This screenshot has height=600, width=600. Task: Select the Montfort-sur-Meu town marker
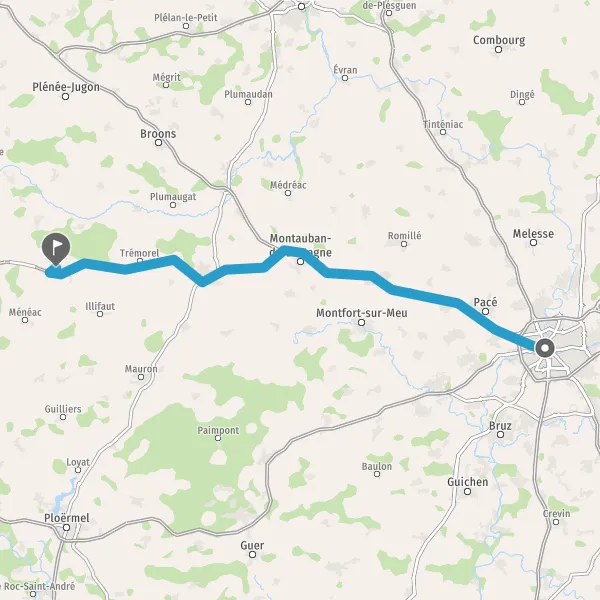(x=361, y=323)
